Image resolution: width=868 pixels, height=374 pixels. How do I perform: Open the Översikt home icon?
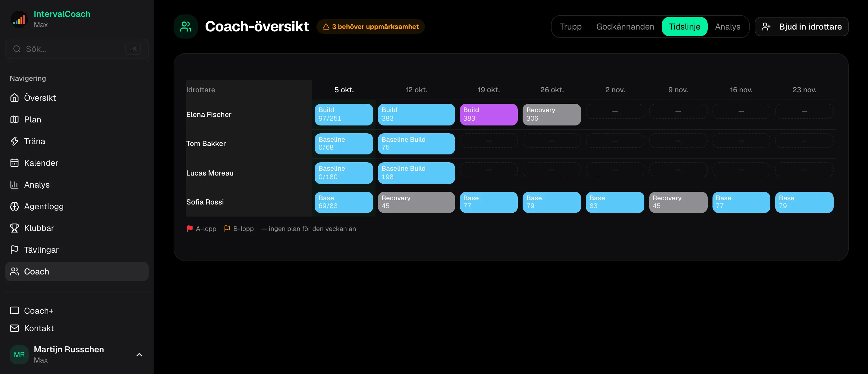coord(14,98)
